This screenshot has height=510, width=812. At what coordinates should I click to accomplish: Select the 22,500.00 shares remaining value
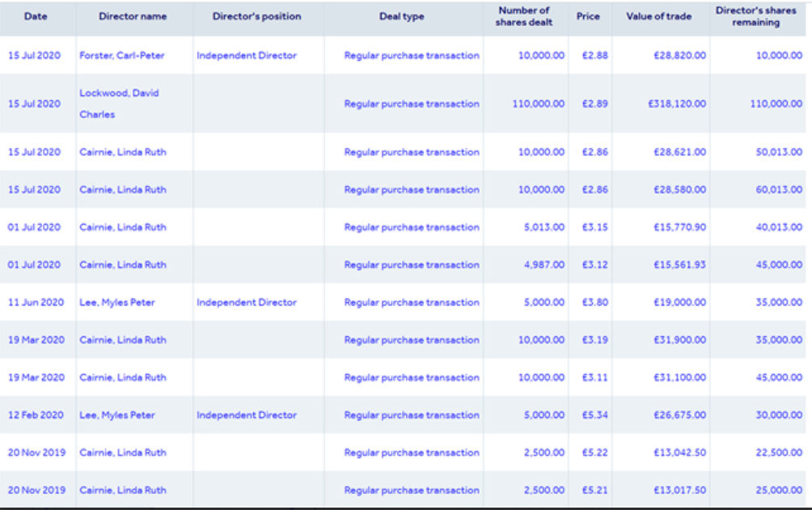[x=778, y=453]
